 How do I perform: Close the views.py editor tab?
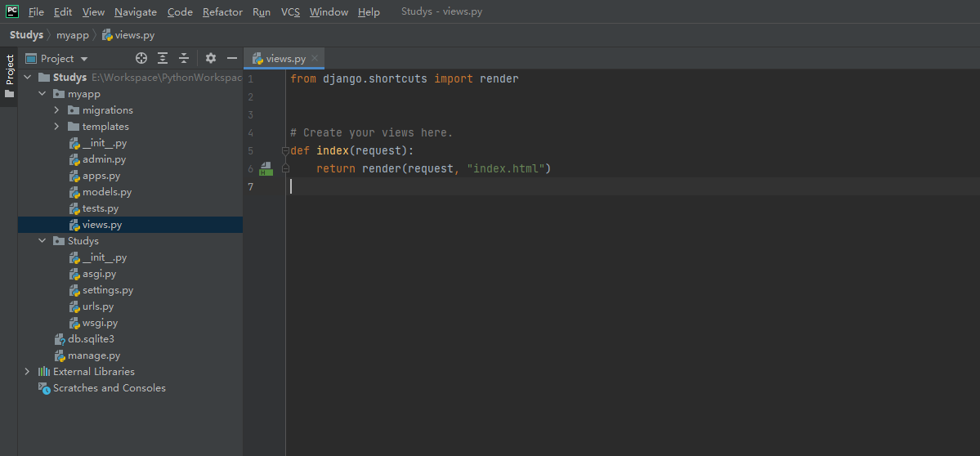point(315,58)
